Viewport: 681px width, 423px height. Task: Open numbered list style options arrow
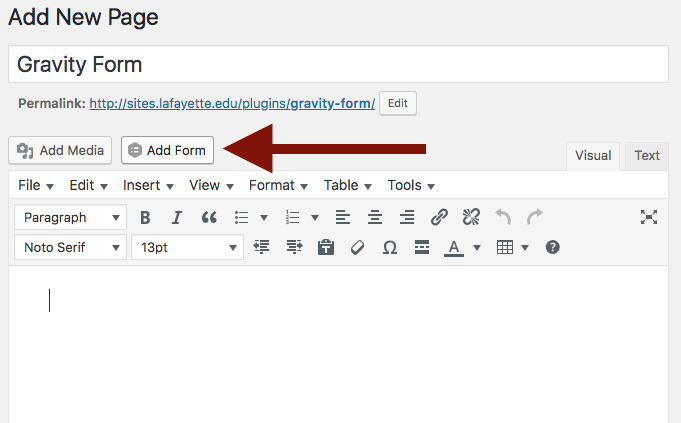[x=315, y=217]
